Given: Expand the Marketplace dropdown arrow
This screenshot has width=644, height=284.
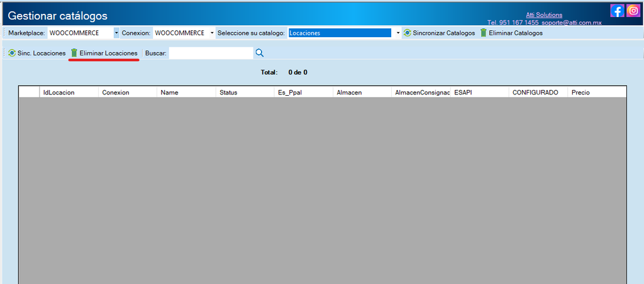Looking at the screenshot, I should [116, 33].
